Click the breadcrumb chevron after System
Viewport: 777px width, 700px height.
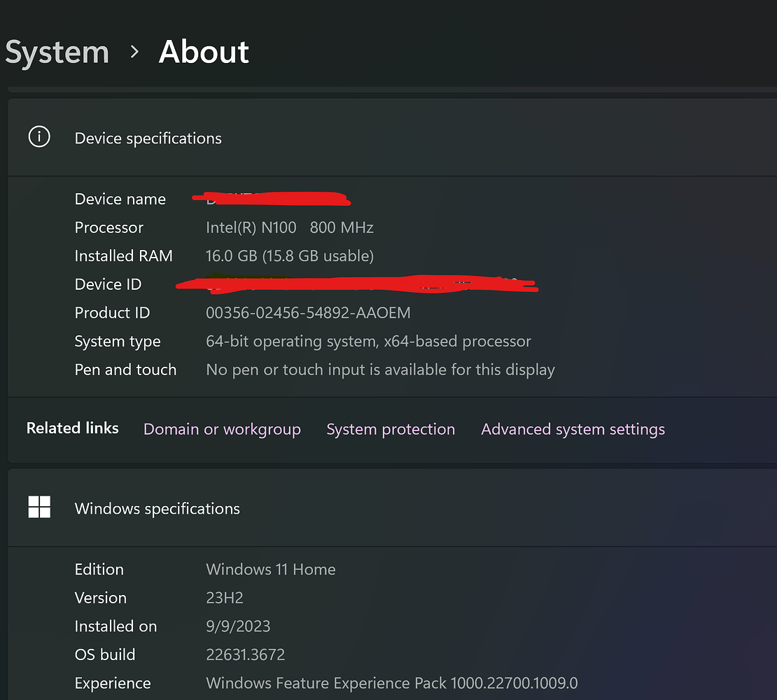tap(134, 52)
